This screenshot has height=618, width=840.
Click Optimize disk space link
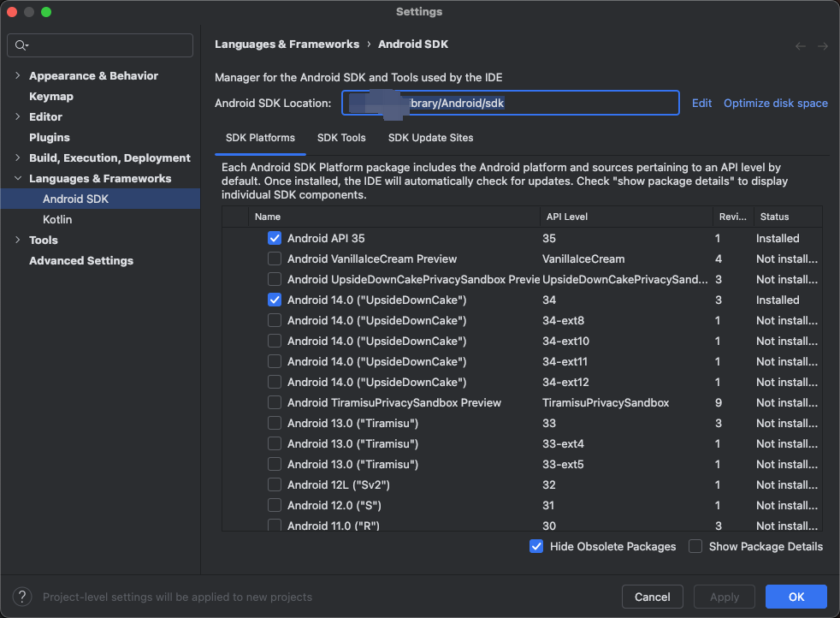click(x=775, y=103)
